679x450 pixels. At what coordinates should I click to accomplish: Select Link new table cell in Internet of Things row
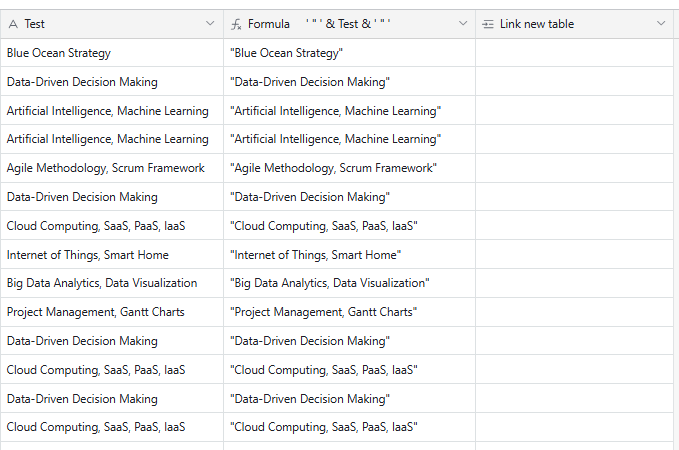click(574, 255)
